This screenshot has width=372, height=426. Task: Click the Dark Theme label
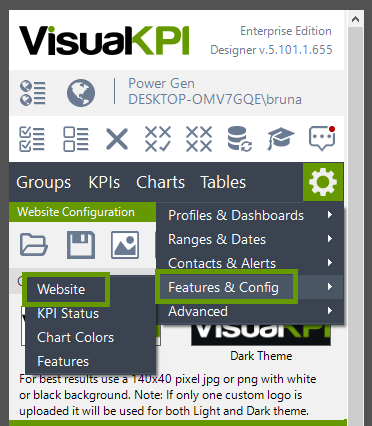point(261,356)
